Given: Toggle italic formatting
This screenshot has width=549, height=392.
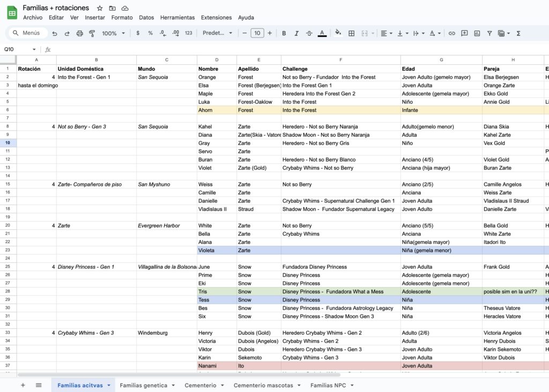Looking at the screenshot, I should [296, 33].
